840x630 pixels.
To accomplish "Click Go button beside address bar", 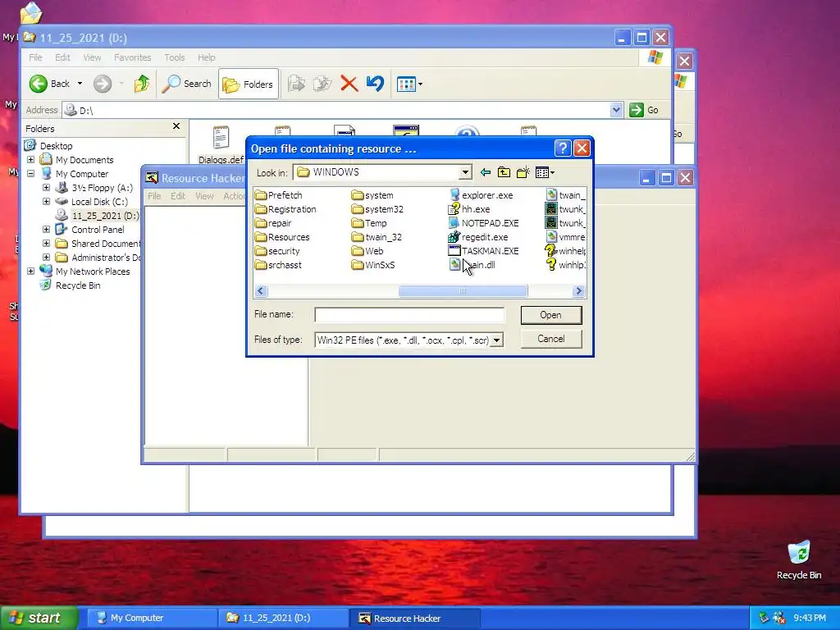I will pyautogui.click(x=645, y=110).
